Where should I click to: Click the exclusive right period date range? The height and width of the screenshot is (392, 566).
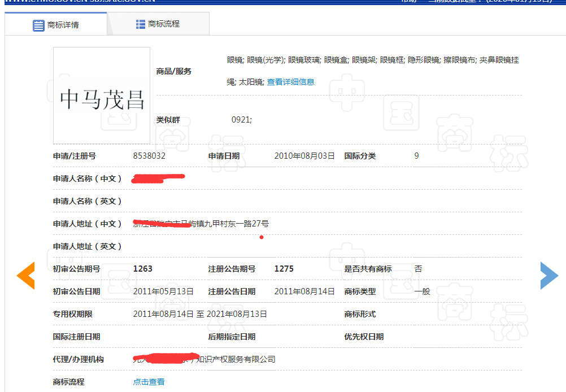click(200, 314)
